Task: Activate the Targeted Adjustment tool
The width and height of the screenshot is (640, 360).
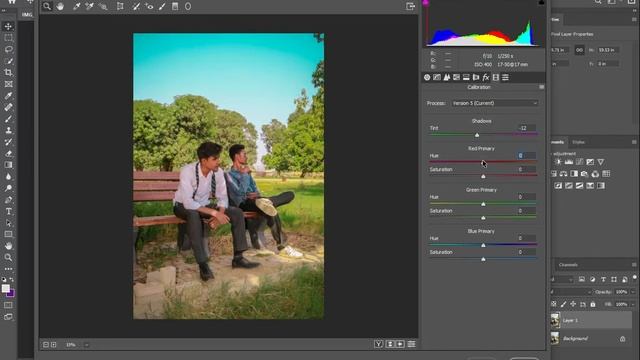Action: [103, 7]
